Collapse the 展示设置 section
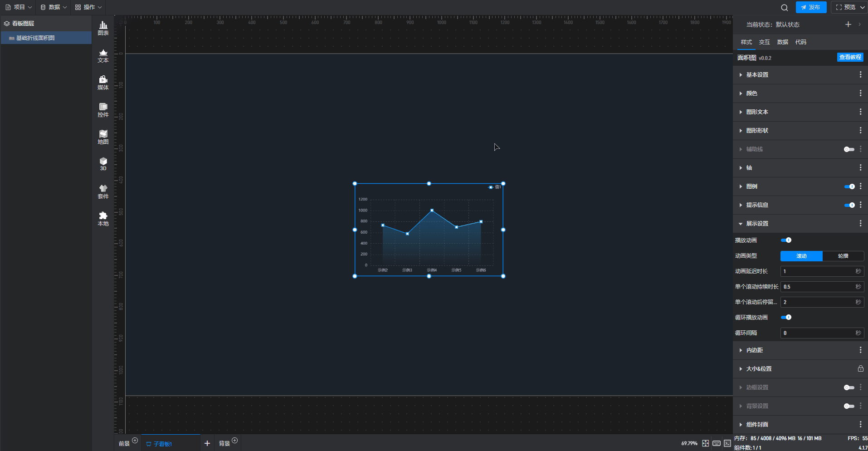Screen dimensions: 868x451 coord(757,224)
